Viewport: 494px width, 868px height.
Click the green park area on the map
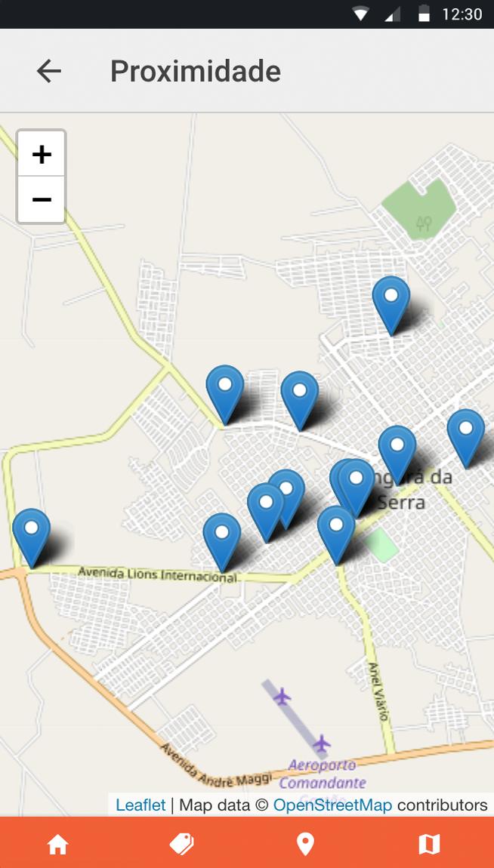click(x=420, y=208)
